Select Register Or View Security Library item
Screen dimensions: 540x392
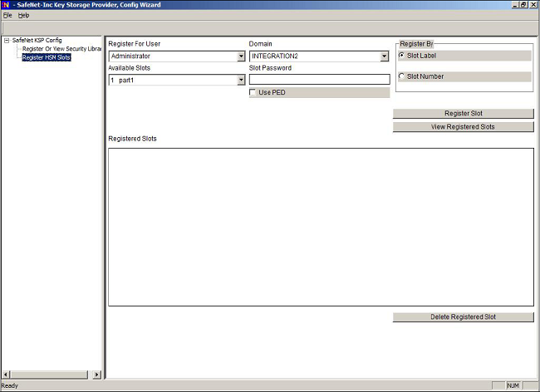[x=61, y=49]
